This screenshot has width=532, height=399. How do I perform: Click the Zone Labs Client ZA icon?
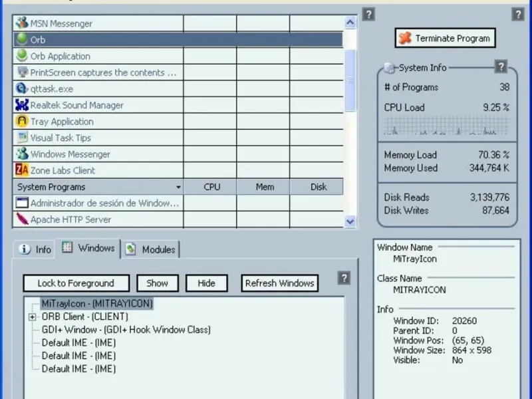click(x=22, y=170)
